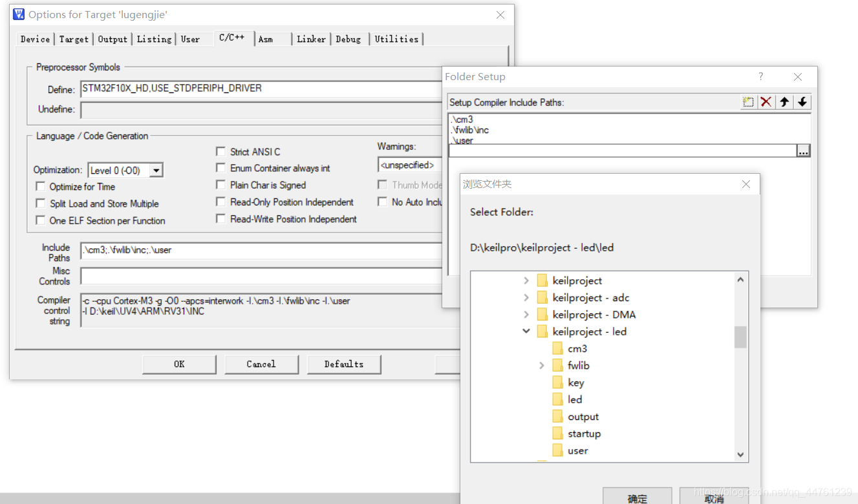
Task: Open the Asm tab
Action: 266,39
